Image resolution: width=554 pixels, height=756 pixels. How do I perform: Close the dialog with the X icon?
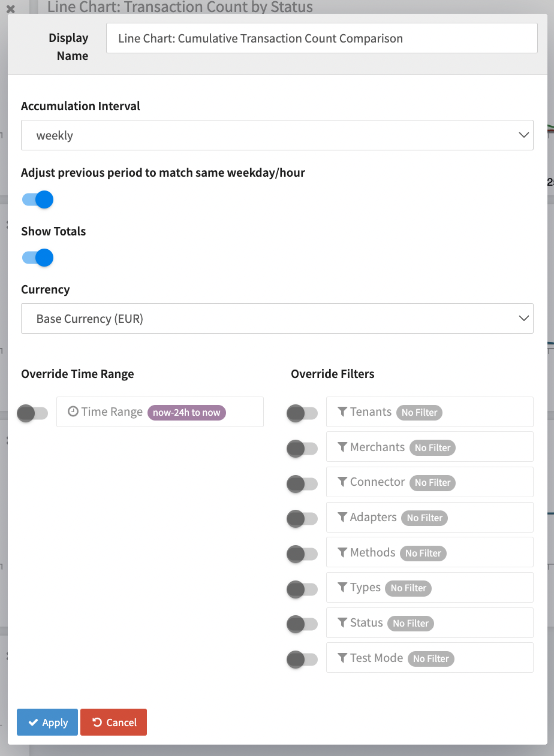(10, 10)
